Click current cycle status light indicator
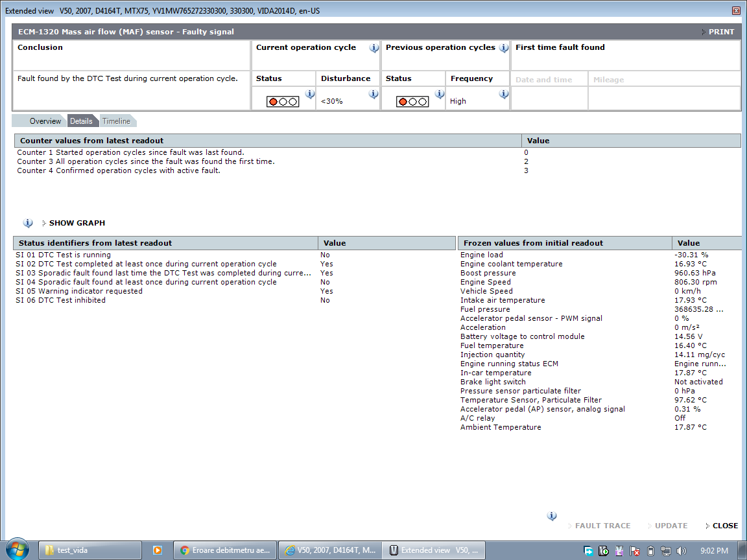This screenshot has width=747, height=560. 283,102
